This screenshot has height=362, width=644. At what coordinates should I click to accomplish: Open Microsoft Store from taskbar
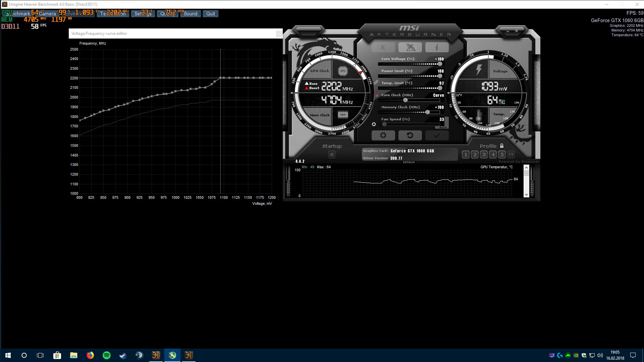[57, 355]
